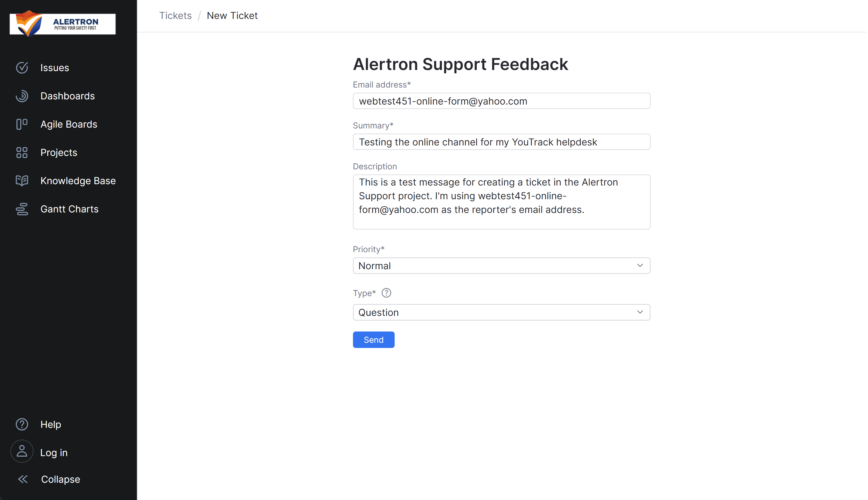
Task: Click Log in
Action: click(x=53, y=452)
